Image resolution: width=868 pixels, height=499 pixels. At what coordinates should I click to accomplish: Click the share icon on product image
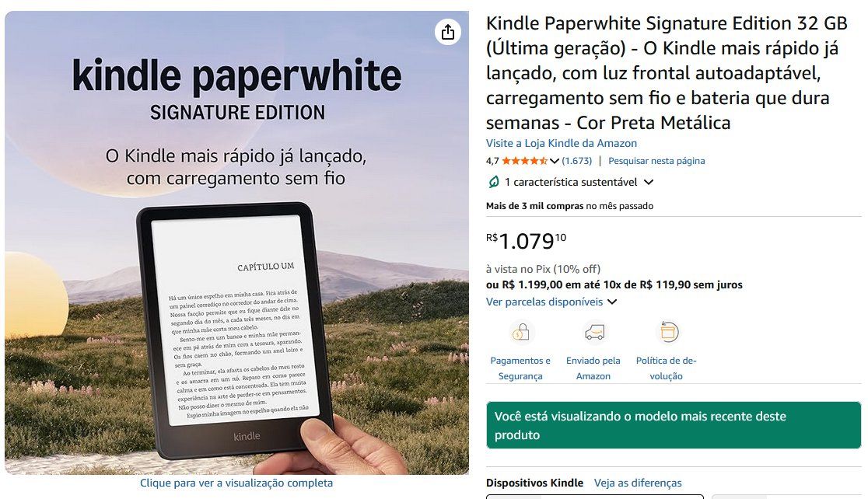tap(448, 32)
